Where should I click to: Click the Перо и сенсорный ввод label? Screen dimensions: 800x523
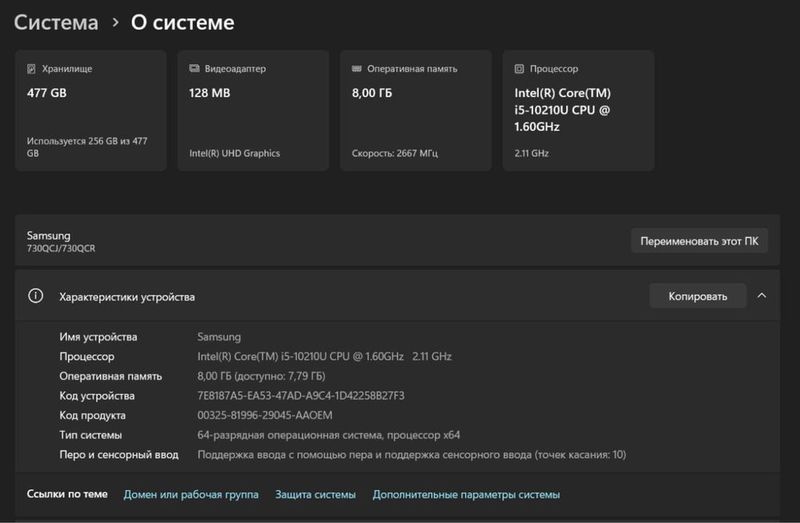(119, 455)
